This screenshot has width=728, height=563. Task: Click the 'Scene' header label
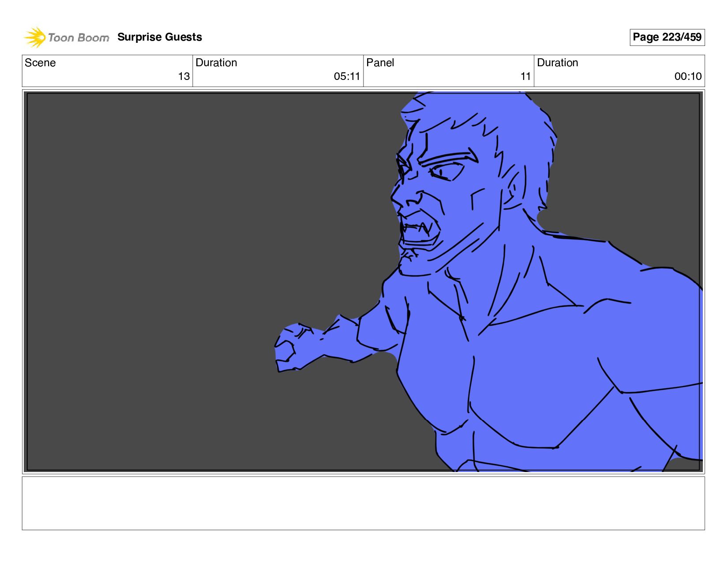40,63
